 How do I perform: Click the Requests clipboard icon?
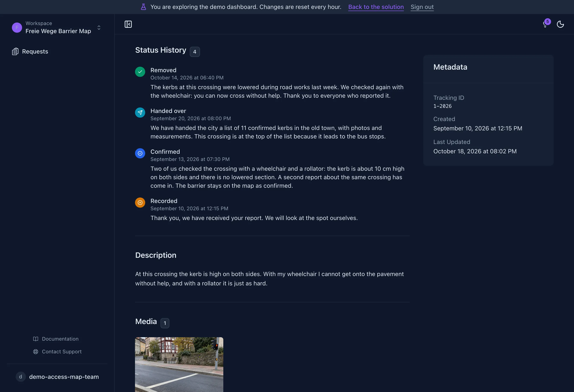click(15, 51)
